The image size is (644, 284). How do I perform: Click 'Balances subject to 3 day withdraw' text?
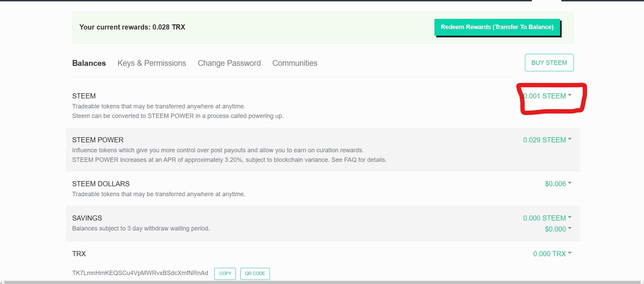pos(141,228)
